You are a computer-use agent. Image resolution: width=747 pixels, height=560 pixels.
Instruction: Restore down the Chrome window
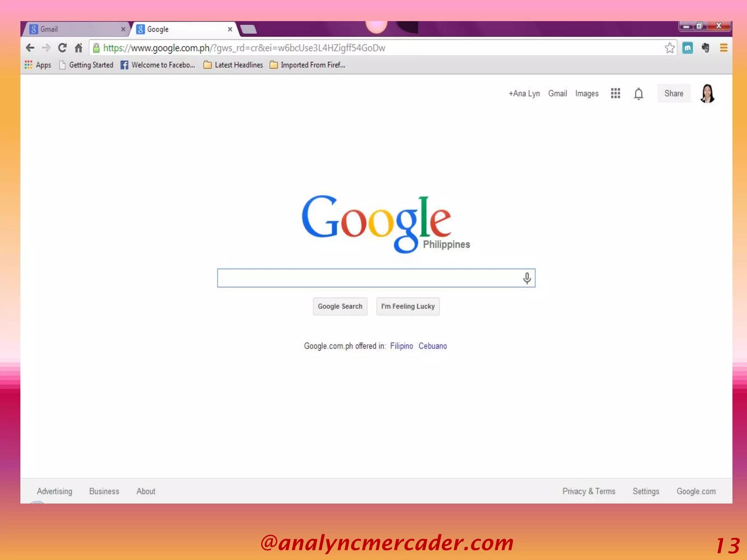point(700,26)
